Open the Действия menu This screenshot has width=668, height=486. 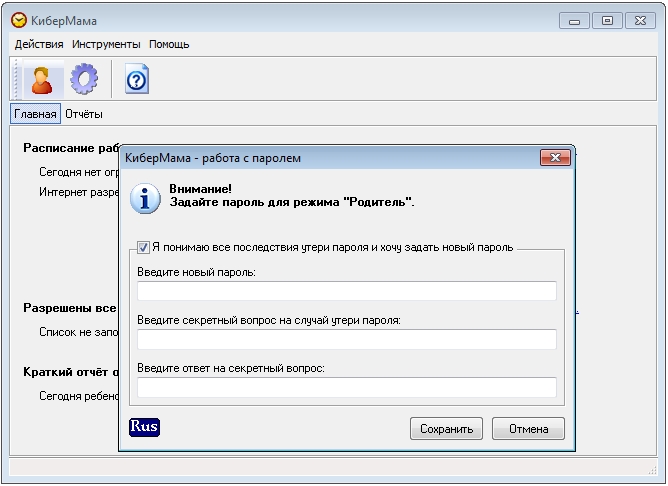tap(39, 44)
